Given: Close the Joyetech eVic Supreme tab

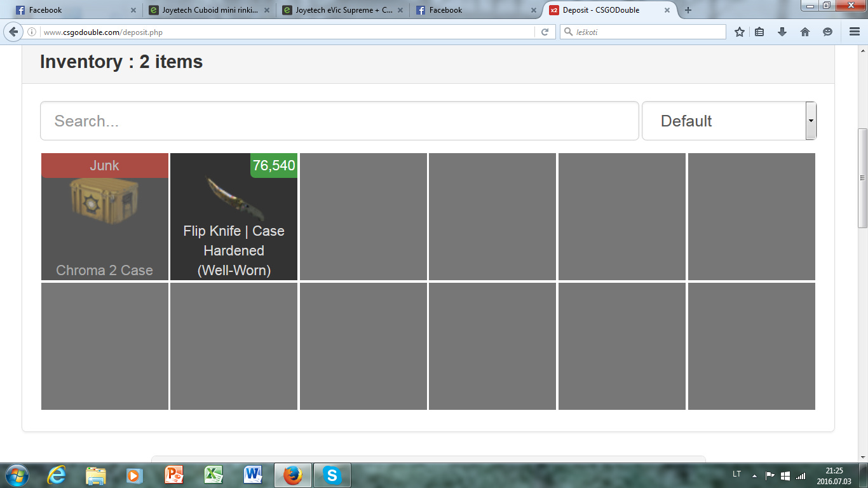Looking at the screenshot, I should coord(400,10).
